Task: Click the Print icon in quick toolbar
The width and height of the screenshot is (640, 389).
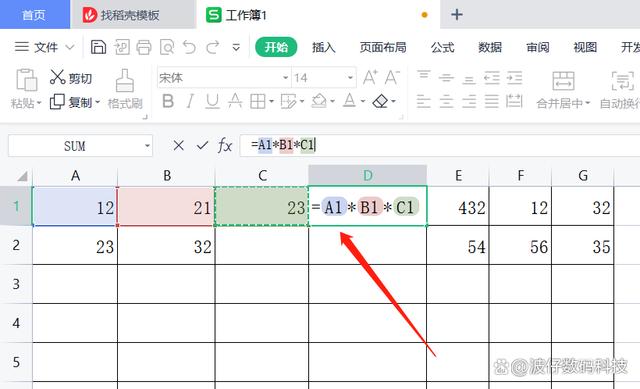Action: click(x=144, y=47)
